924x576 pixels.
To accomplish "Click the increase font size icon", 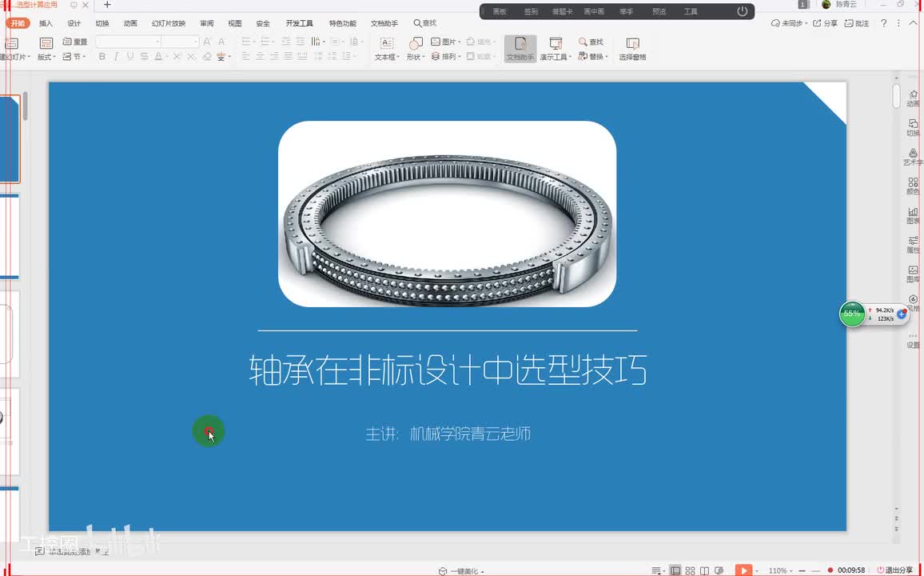I will (208, 42).
